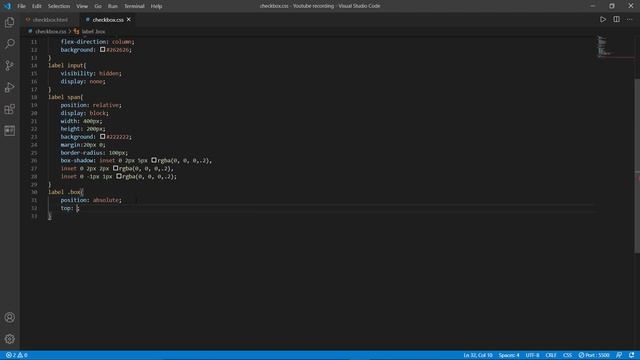The image size is (640, 360).
Task: Open rgba swatch on line 28
Action: 119,176
